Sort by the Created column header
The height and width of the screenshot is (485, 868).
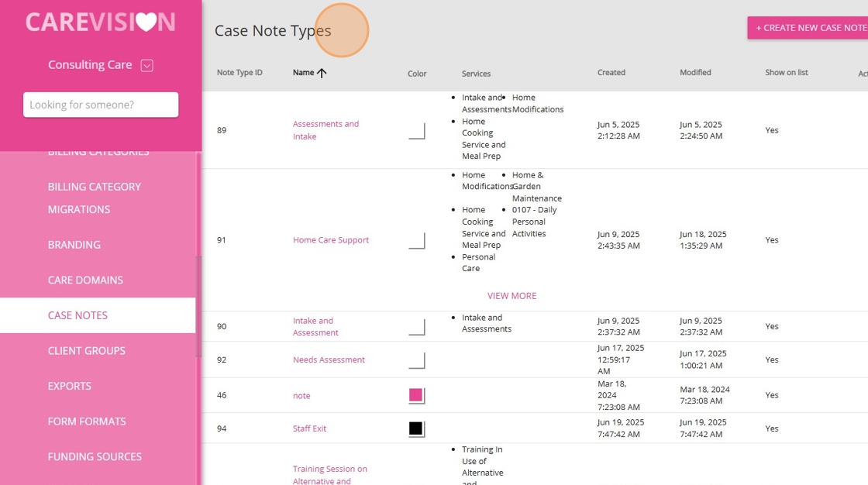pos(611,73)
